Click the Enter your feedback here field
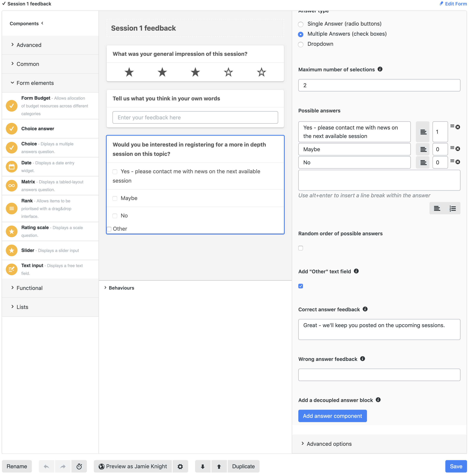Image resolution: width=469 pixels, height=476 pixels. pyautogui.click(x=195, y=117)
